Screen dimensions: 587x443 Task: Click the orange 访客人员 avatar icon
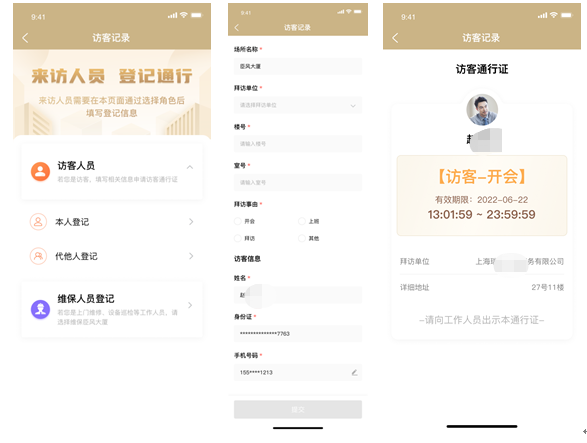(40, 172)
